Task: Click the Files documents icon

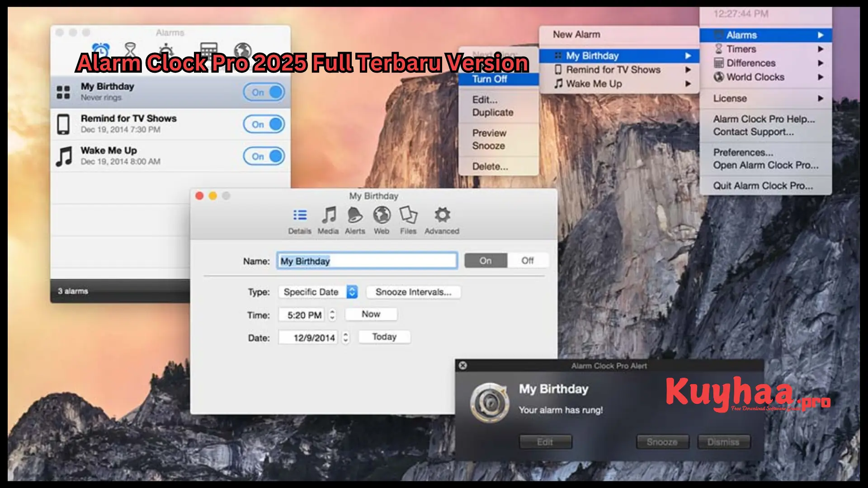Action: [408, 215]
